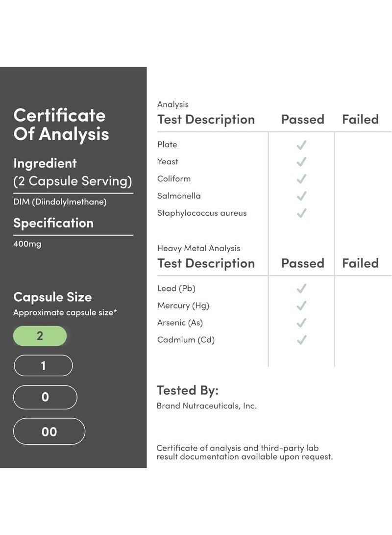Viewport: 392px width, 535px height.
Task: Select capsule size 0 pill
Action: coord(46,397)
